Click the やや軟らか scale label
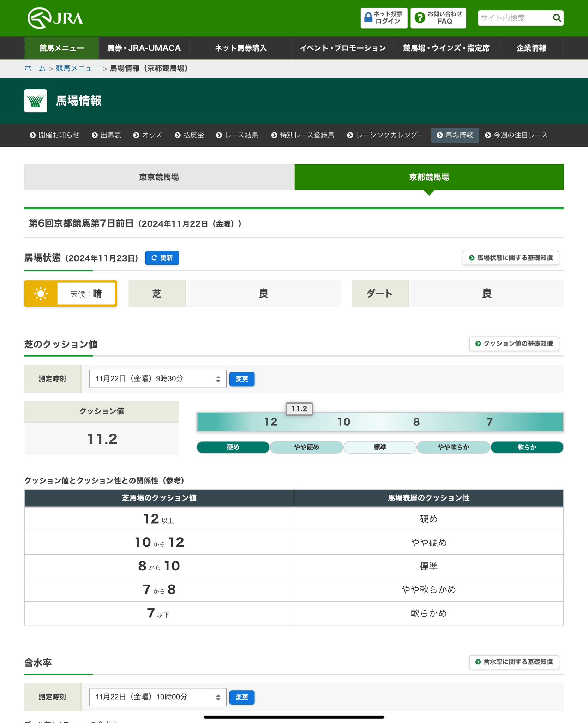 pos(454,447)
